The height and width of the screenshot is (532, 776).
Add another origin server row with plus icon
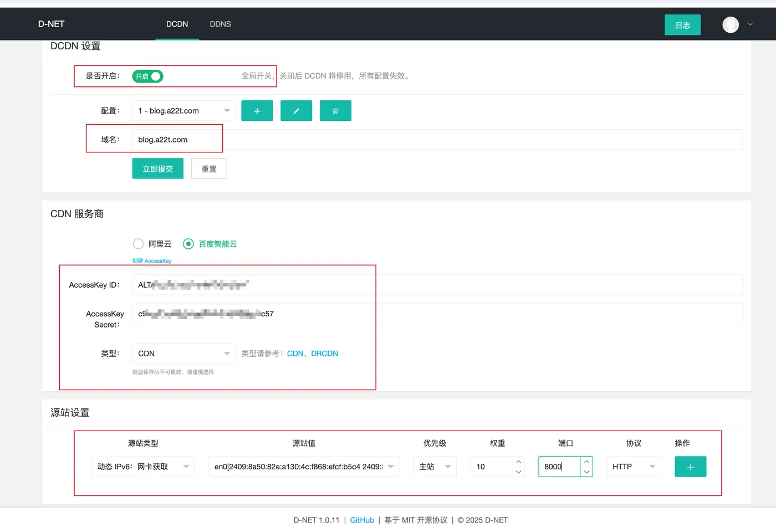(690, 466)
